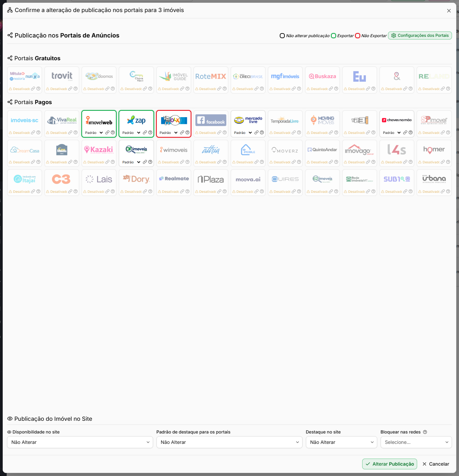Close the confirmation dialog
459x476 pixels.
[x=449, y=11]
